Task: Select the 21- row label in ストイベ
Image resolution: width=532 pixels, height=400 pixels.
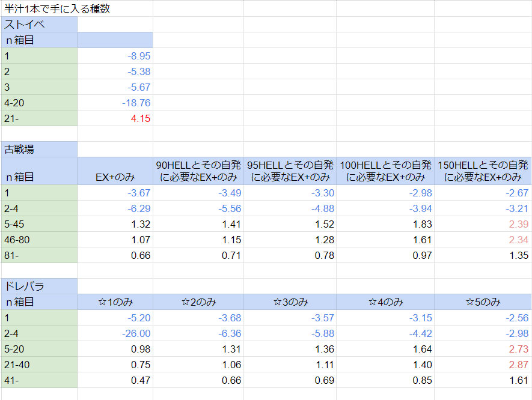Action: pos(39,118)
